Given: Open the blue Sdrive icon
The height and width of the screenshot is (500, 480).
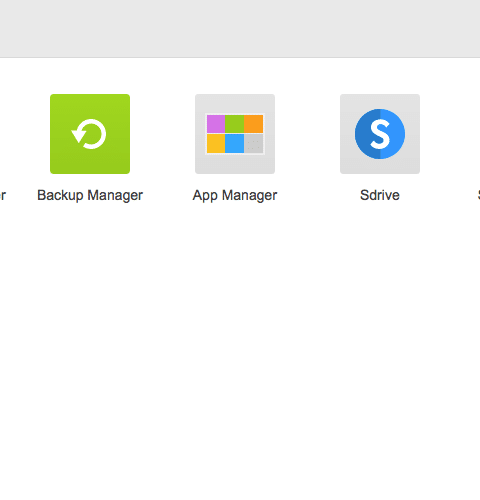Looking at the screenshot, I should [380, 134].
